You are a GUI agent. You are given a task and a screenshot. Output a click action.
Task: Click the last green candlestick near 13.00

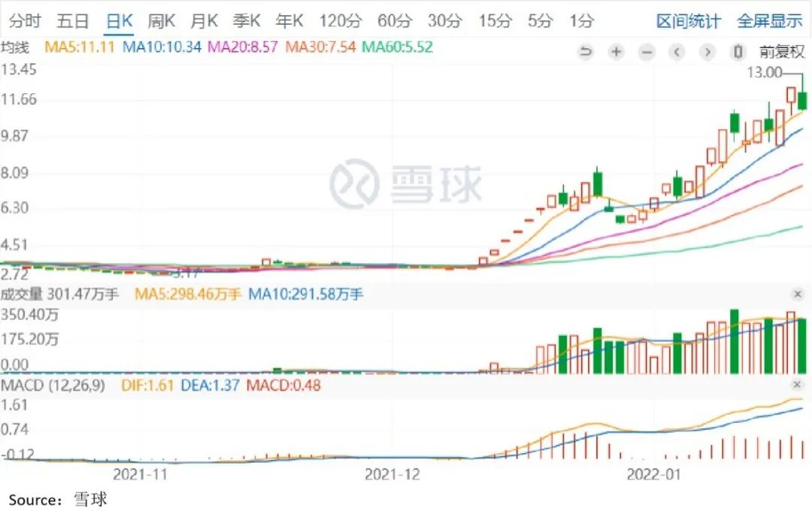point(802,101)
